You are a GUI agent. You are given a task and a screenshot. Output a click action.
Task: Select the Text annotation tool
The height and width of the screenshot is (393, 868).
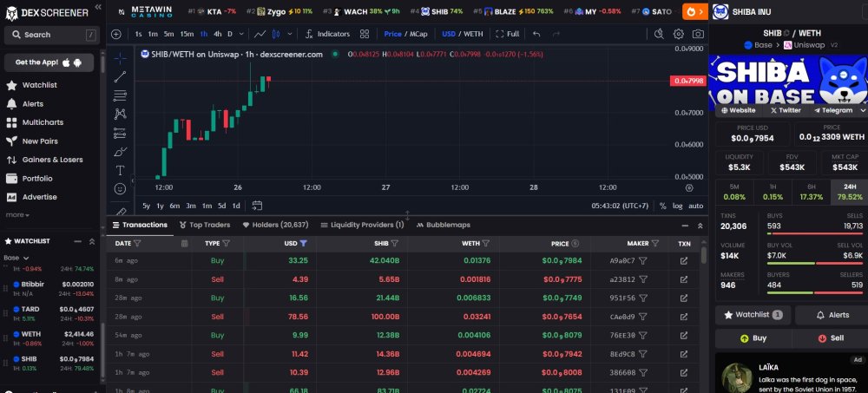pos(120,171)
